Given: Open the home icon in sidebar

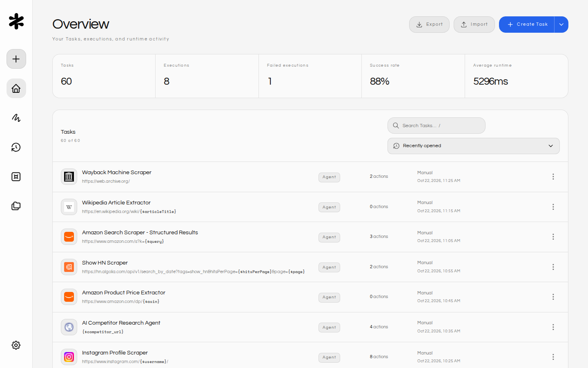Looking at the screenshot, I should [x=16, y=88].
